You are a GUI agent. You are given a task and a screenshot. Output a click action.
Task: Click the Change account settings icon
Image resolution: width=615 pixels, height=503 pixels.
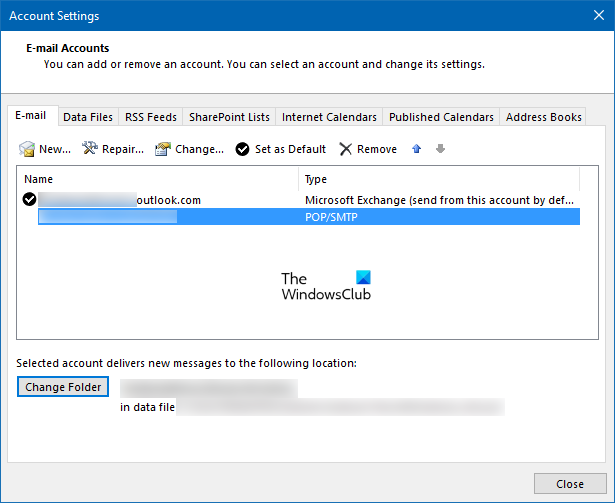pyautogui.click(x=163, y=149)
